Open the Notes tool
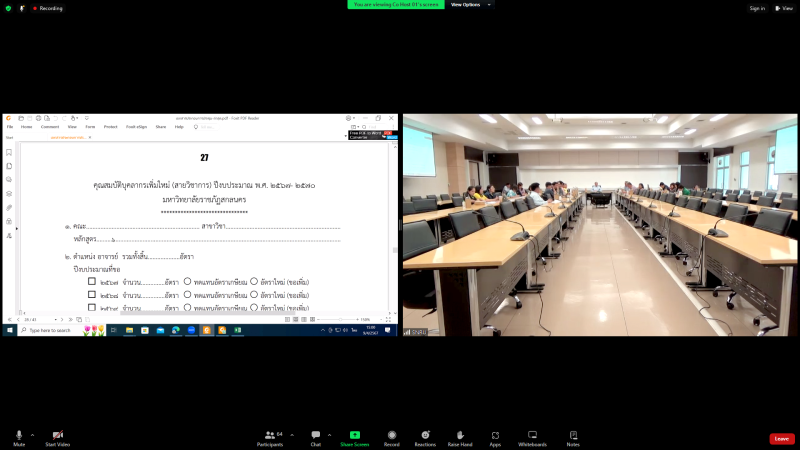 point(573,436)
